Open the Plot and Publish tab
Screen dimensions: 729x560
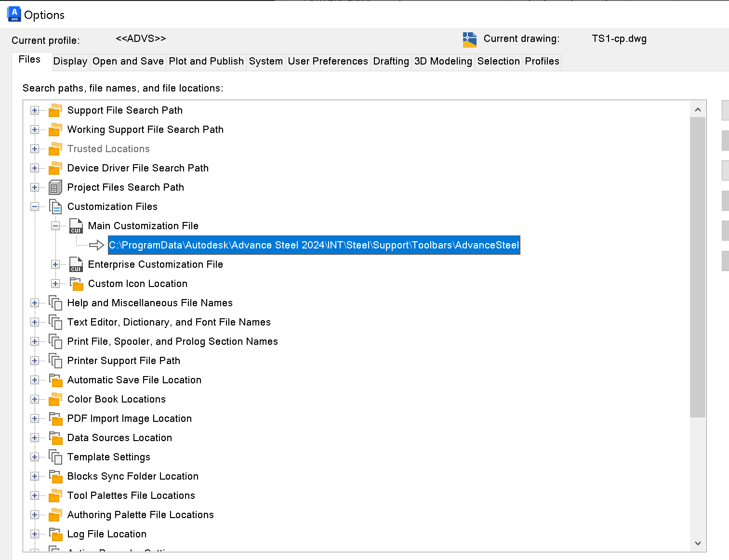[x=206, y=61]
